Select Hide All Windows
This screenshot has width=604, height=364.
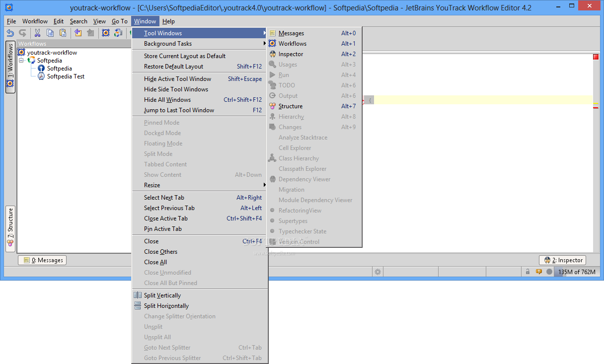point(200,100)
